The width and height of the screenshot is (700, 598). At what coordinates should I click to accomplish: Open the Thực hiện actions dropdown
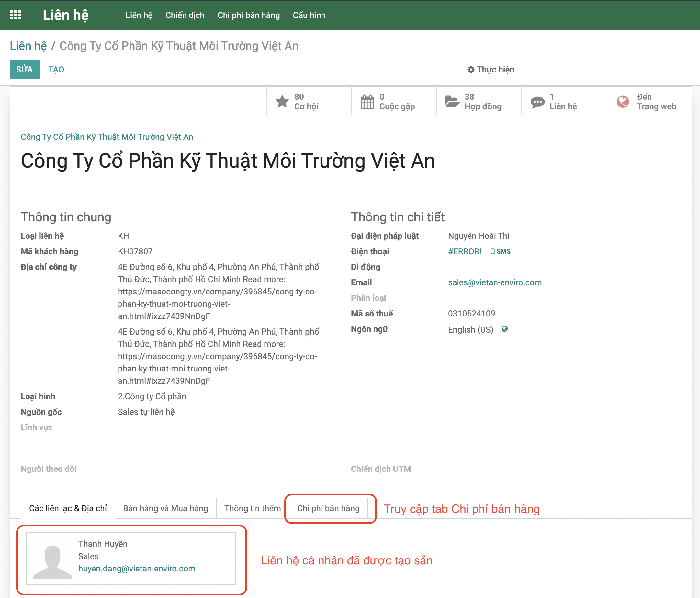coord(491,70)
